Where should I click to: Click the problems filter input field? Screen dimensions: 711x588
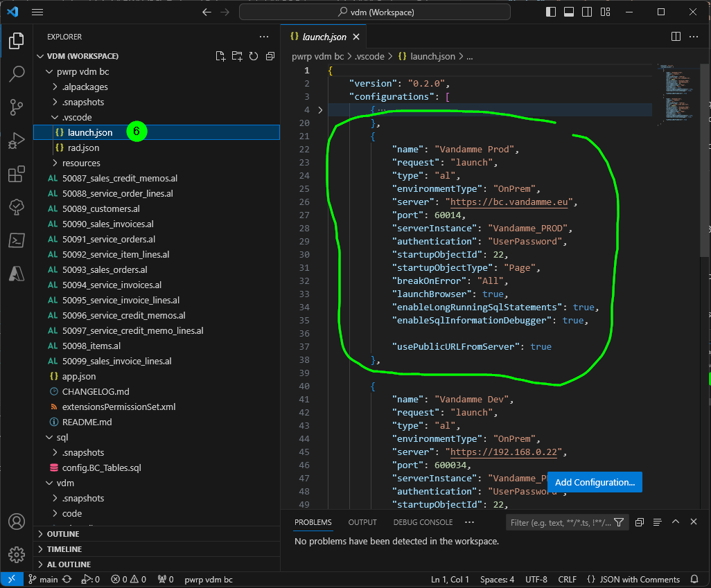tap(561, 523)
